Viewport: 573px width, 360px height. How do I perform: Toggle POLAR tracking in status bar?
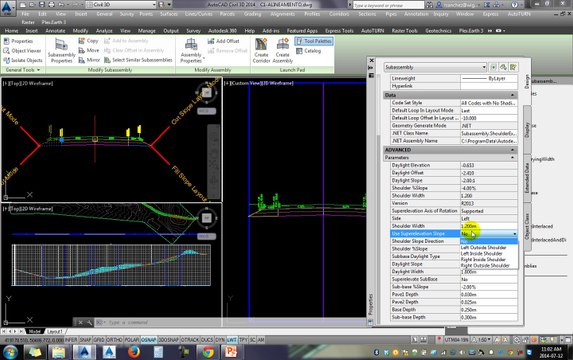(x=132, y=340)
